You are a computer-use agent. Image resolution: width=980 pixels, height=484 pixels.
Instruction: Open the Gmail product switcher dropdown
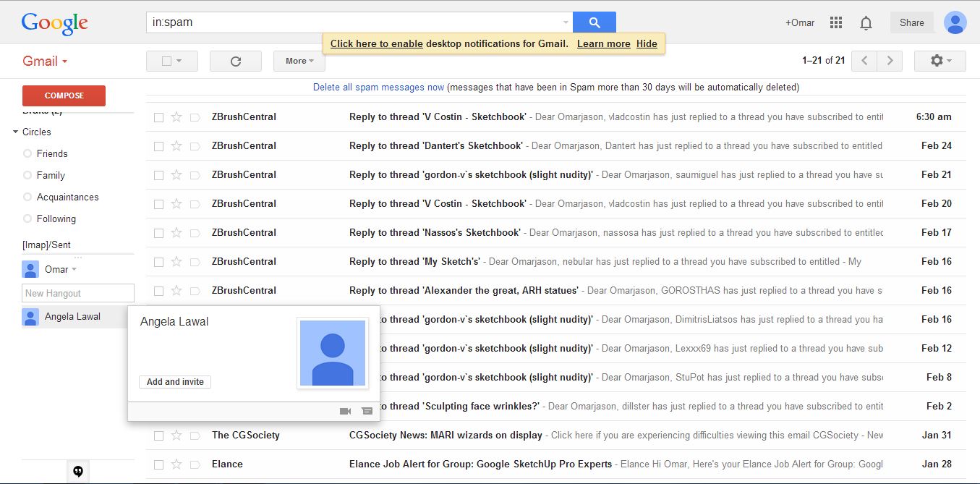pyautogui.click(x=45, y=61)
